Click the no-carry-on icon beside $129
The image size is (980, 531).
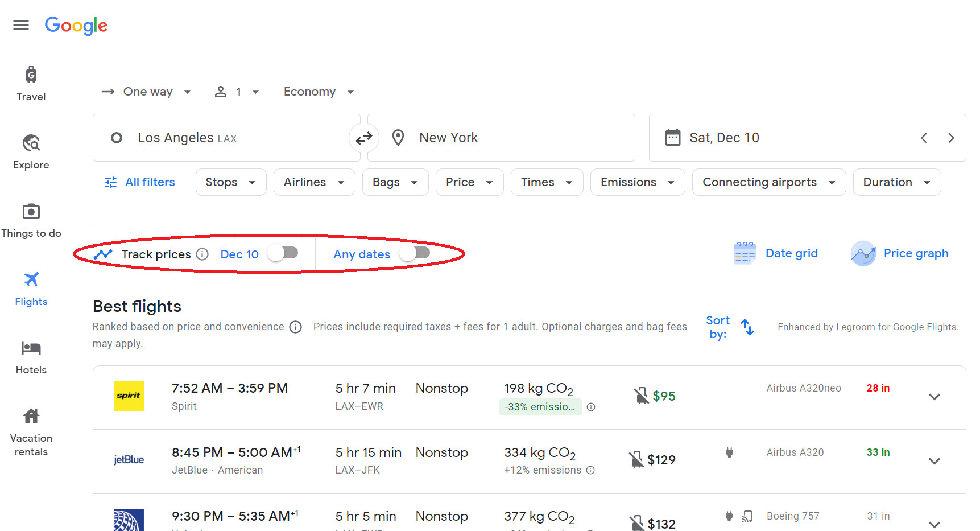click(x=636, y=459)
